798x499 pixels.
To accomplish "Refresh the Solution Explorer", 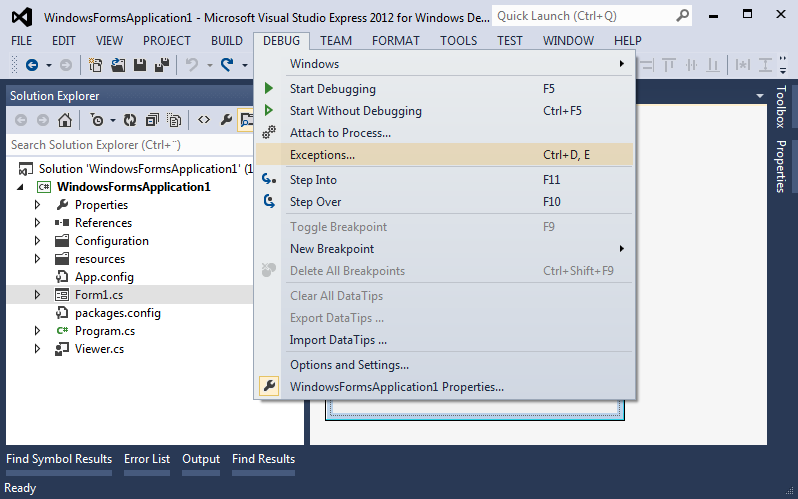I will coord(130,120).
